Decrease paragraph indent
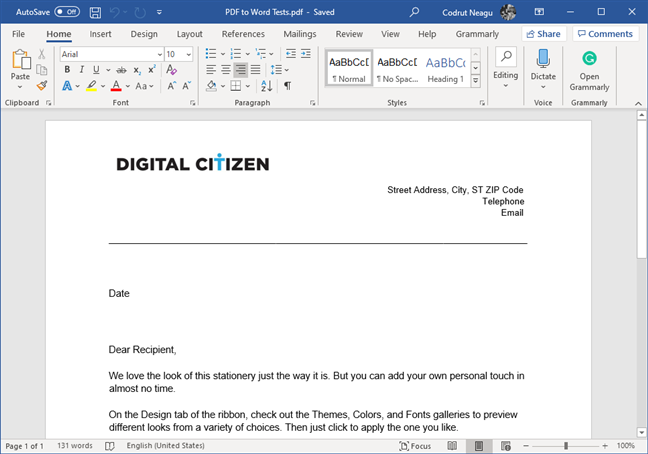This screenshot has width=648, height=454. tap(291, 53)
